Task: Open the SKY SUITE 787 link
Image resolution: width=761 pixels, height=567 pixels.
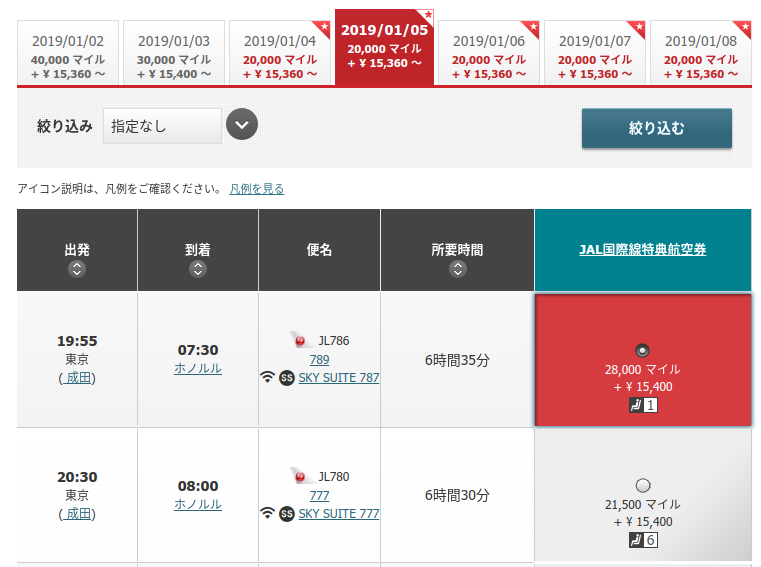Action: pos(339,378)
